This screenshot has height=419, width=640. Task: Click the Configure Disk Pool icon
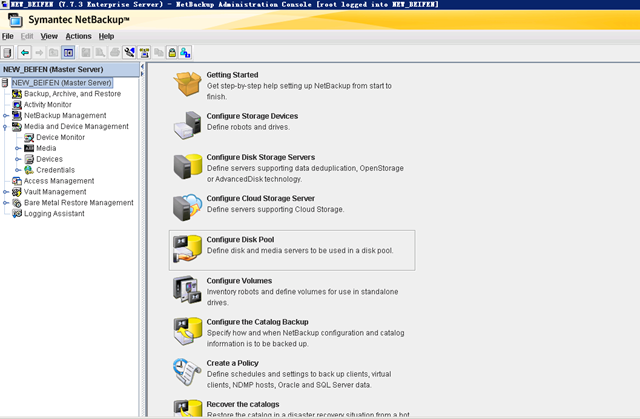187,249
